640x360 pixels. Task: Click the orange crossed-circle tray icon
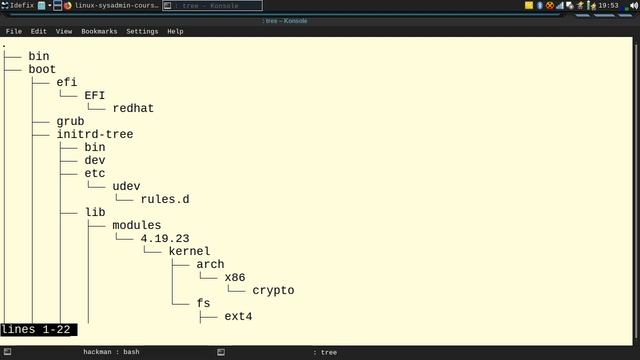550,6
